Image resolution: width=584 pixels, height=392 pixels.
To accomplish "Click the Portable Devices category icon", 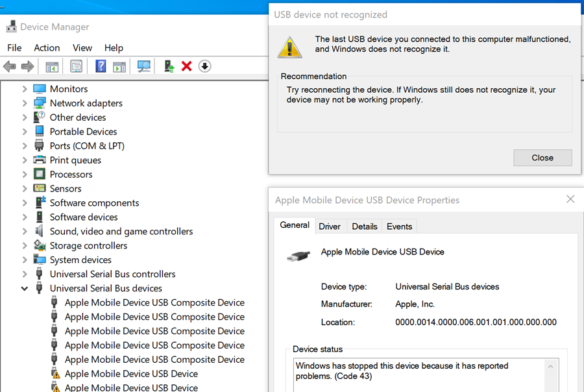I will 39,131.
